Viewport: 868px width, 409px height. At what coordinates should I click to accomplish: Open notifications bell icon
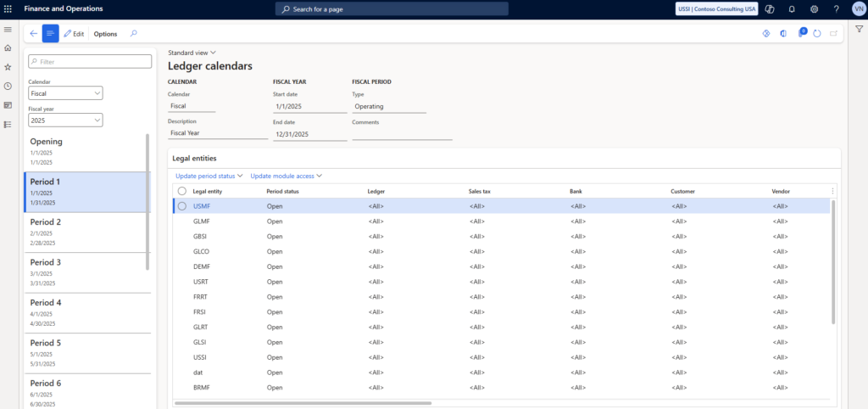click(792, 8)
